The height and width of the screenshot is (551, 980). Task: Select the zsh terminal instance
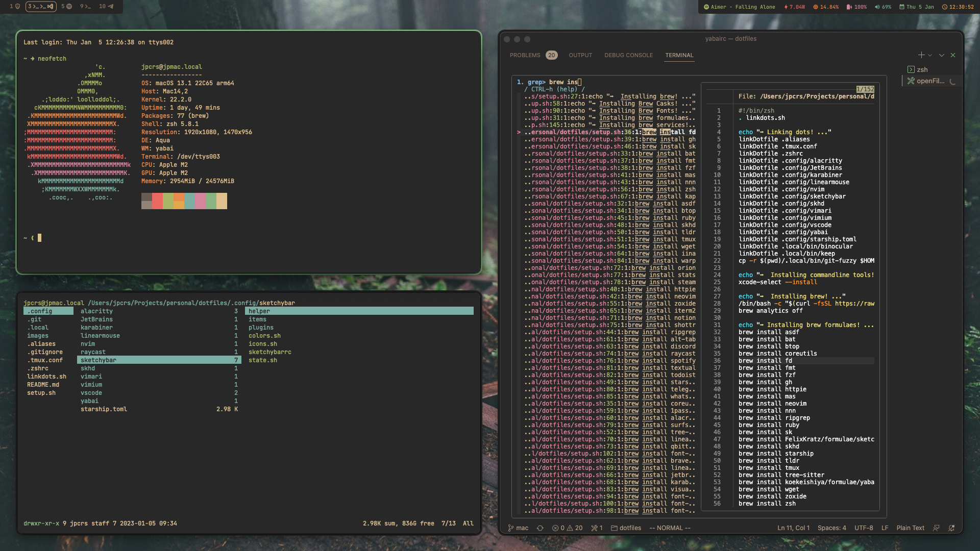[x=922, y=70]
